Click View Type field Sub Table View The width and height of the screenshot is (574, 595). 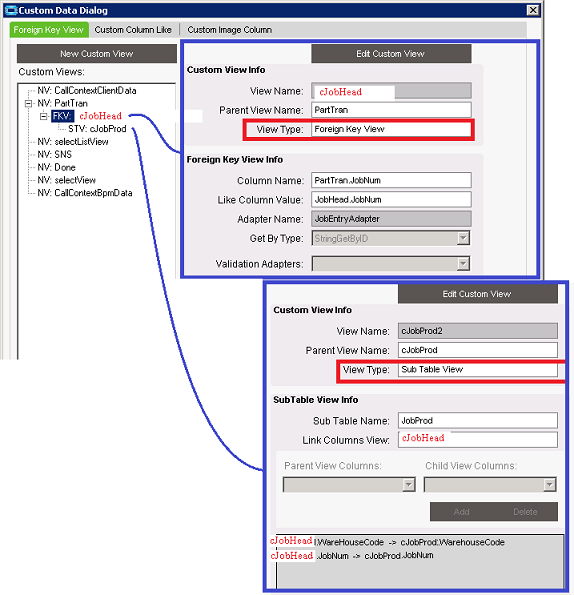click(x=478, y=369)
